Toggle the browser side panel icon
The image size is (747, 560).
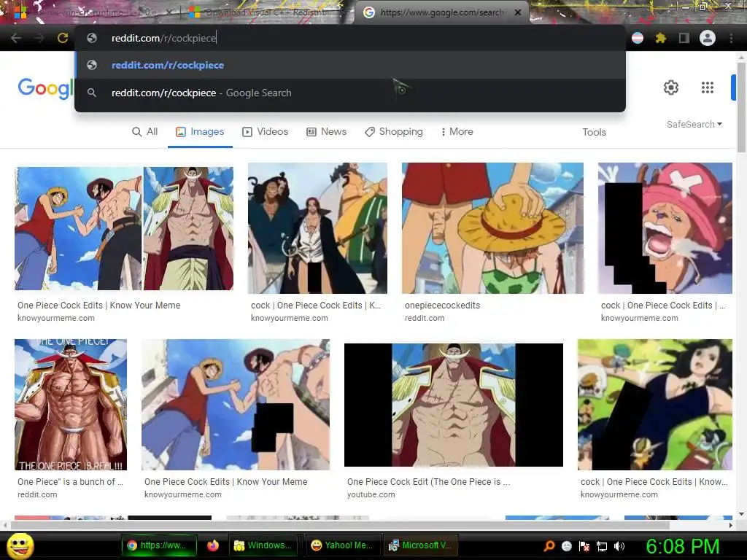click(684, 38)
